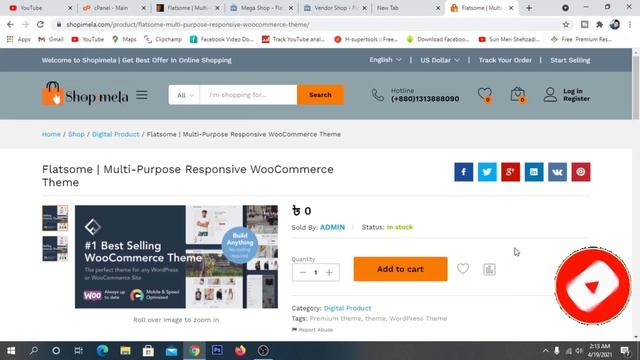The image size is (640, 360).
Task: Open Track Your Order link
Action: click(x=505, y=60)
